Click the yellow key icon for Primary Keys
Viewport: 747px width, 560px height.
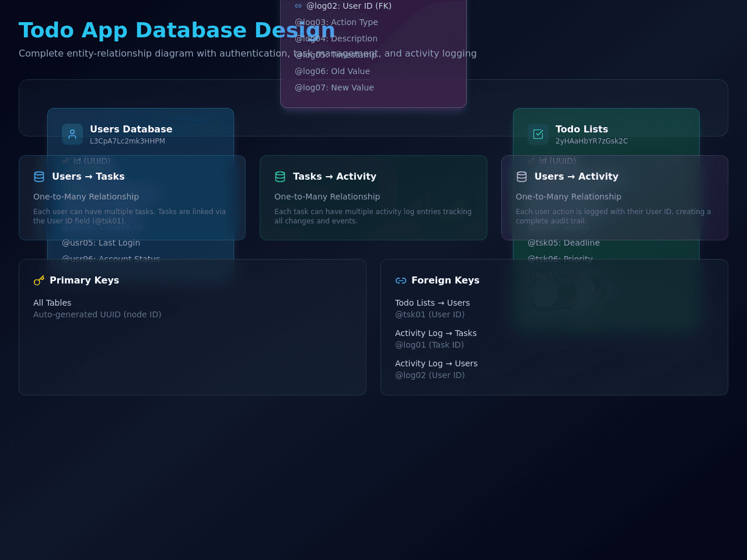[39, 281]
